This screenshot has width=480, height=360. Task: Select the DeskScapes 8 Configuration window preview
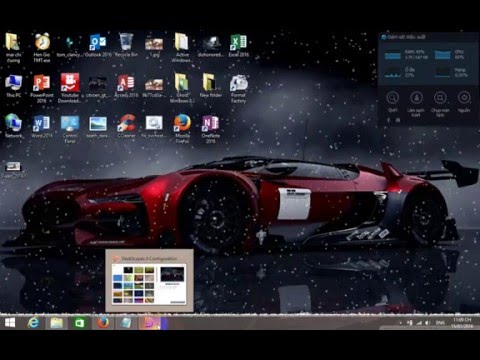(x=149, y=281)
